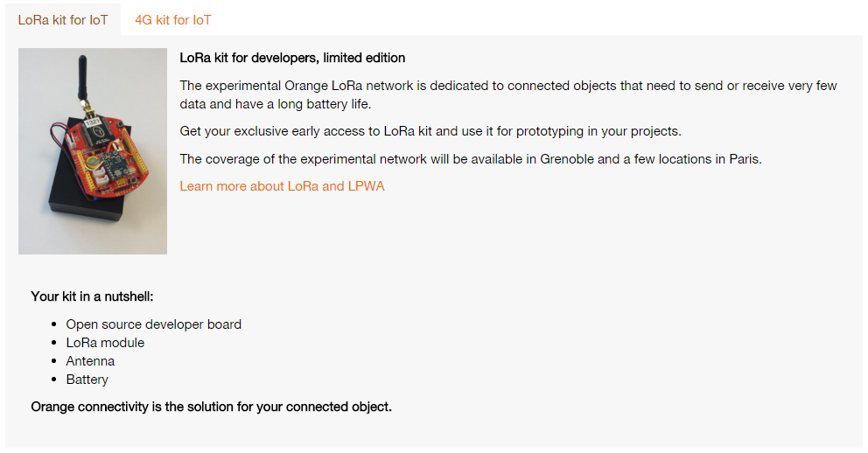The height and width of the screenshot is (453, 868).
Task: Select the Battery list item
Action: pos(87,380)
